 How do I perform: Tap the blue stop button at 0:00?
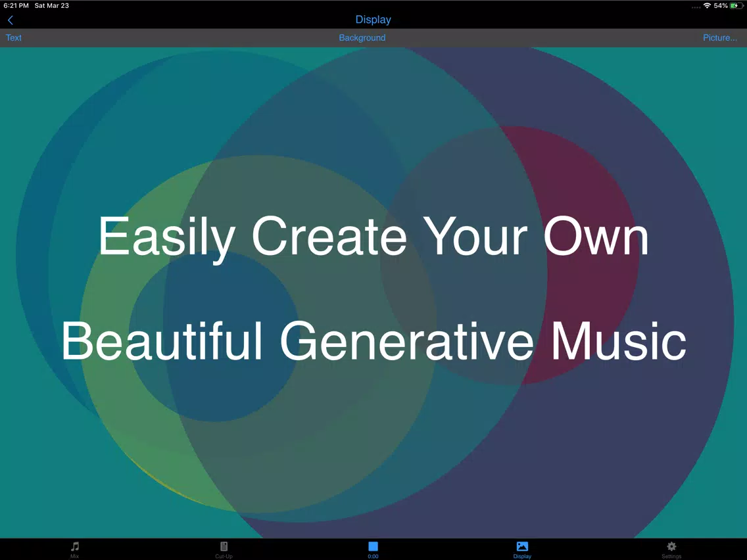(373, 550)
